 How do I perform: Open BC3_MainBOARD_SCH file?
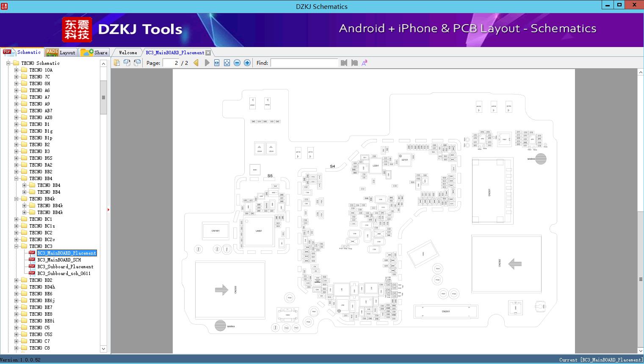59,260
